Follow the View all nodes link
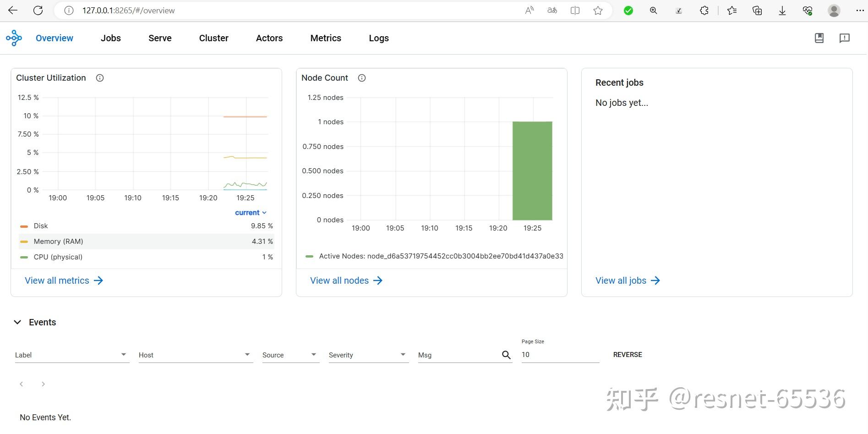868x434 pixels. point(339,280)
